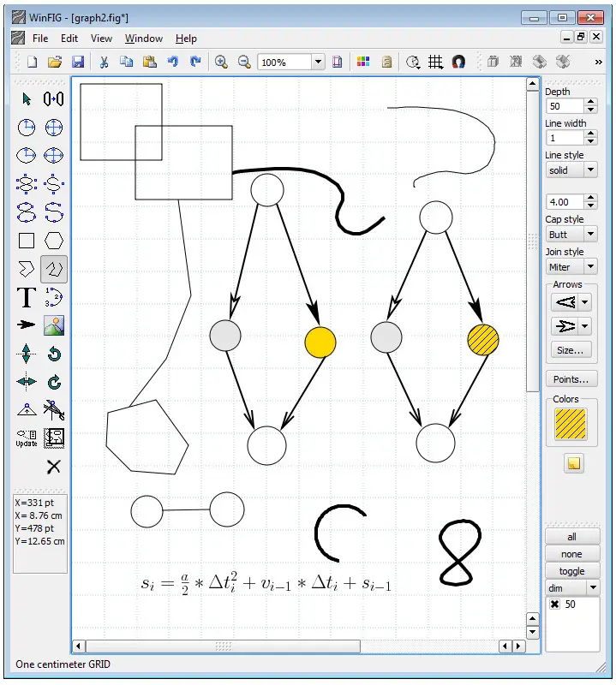Click the vertical scrollbar up arrow
The height and width of the screenshot is (685, 616).
[533, 84]
